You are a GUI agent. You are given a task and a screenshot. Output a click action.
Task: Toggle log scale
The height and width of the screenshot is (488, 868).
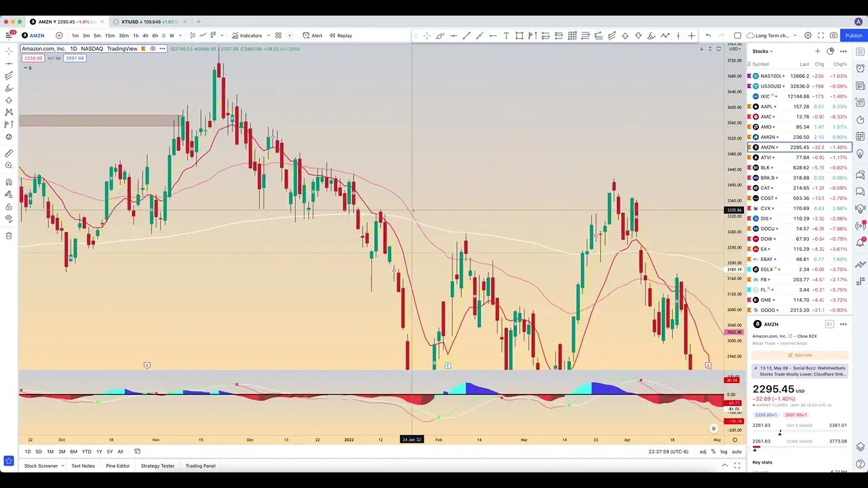(724, 451)
